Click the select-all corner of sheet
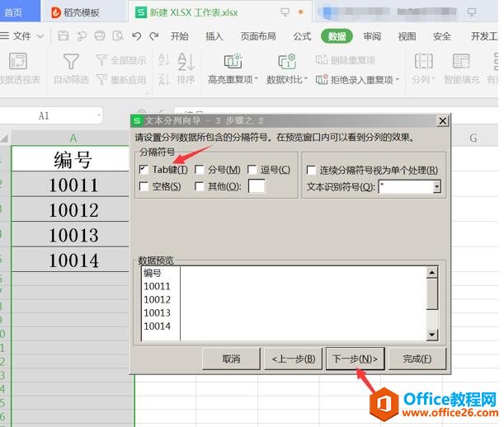504x427 pixels. (x=4, y=138)
